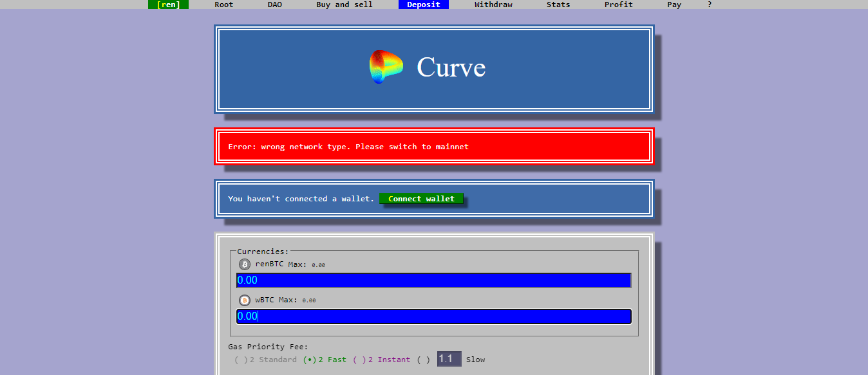The image size is (868, 375).
Task: Select the Deposit tab
Action: pyautogui.click(x=424, y=5)
